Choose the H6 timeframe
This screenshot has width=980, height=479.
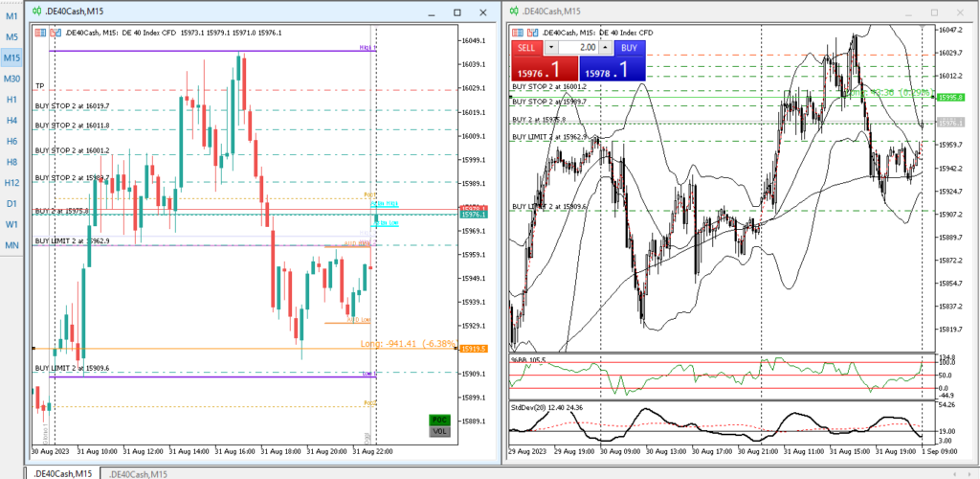click(11, 142)
